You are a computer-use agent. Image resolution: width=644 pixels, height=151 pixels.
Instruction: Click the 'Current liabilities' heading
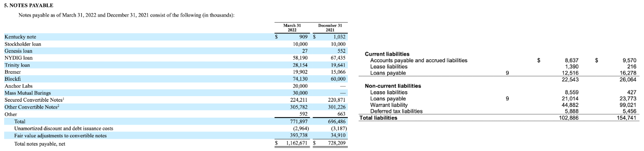[387, 54]
